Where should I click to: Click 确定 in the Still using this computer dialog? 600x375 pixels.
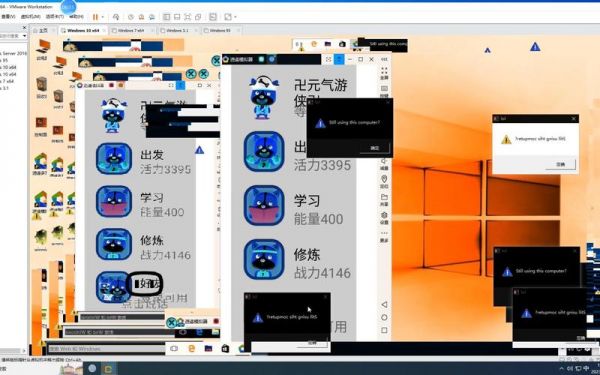coord(375,148)
